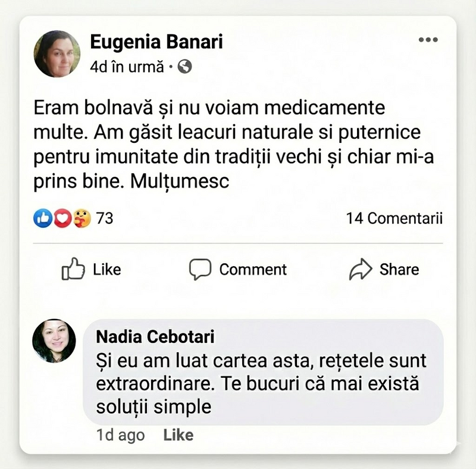
Task: Click the "4d în urmă" post timestamp
Action: (x=126, y=67)
